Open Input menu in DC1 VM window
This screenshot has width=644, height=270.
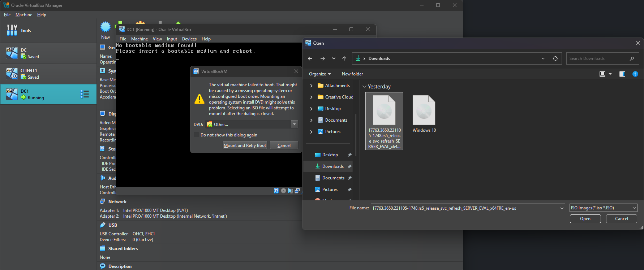tap(172, 39)
